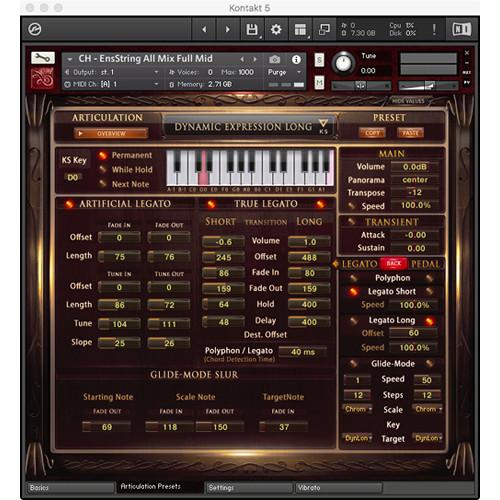Switch to the Basics tab
Screen dimensions: 500x500
click(x=70, y=488)
